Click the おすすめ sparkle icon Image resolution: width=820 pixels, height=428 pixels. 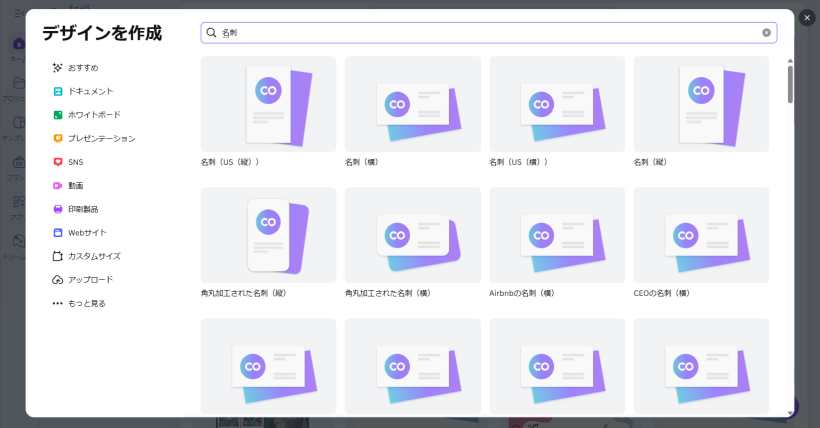(x=58, y=68)
